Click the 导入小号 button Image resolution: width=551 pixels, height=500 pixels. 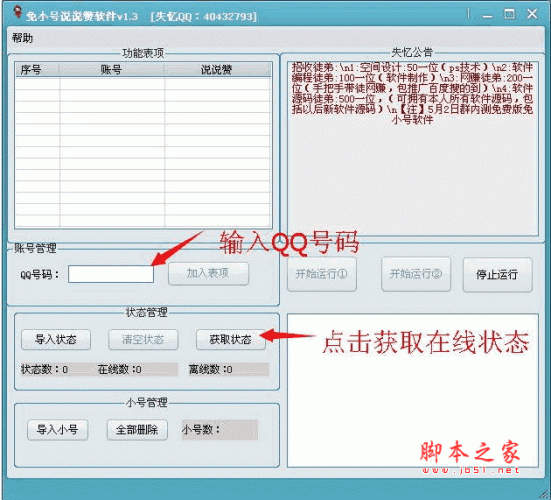58,429
